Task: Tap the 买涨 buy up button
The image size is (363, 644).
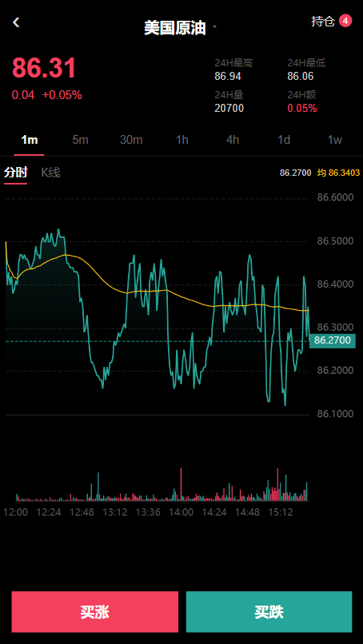Action: pyautogui.click(x=95, y=612)
